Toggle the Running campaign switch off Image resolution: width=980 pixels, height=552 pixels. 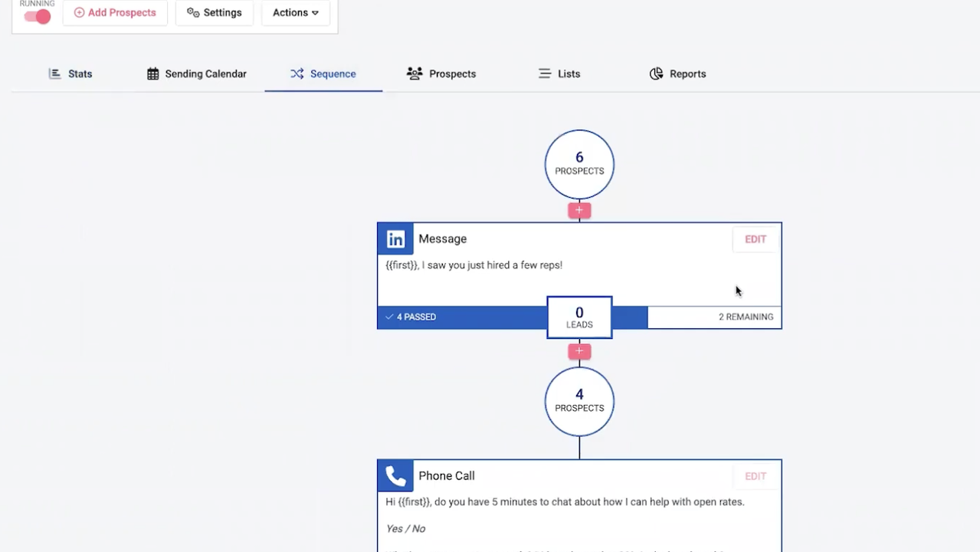tap(37, 17)
